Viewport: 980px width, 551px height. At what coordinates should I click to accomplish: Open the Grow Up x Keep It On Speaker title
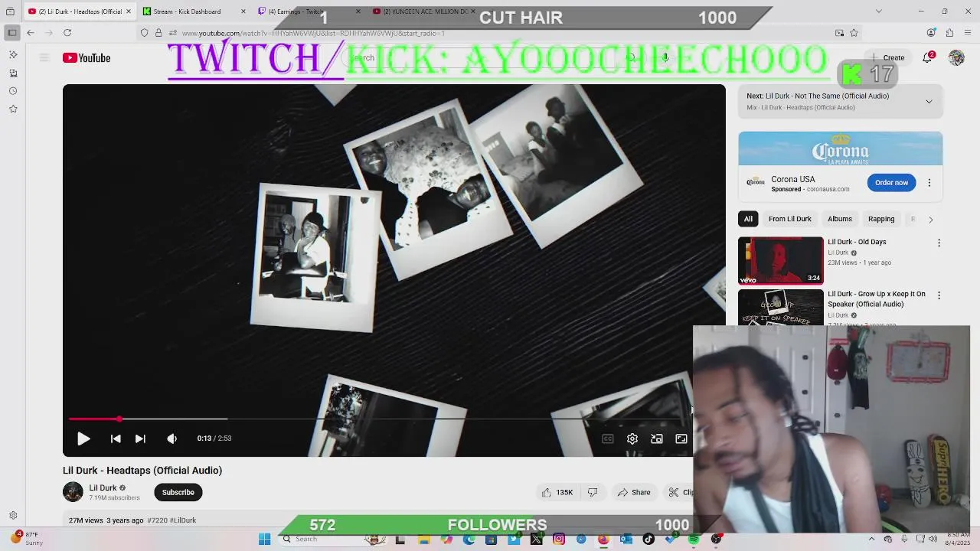tap(877, 298)
